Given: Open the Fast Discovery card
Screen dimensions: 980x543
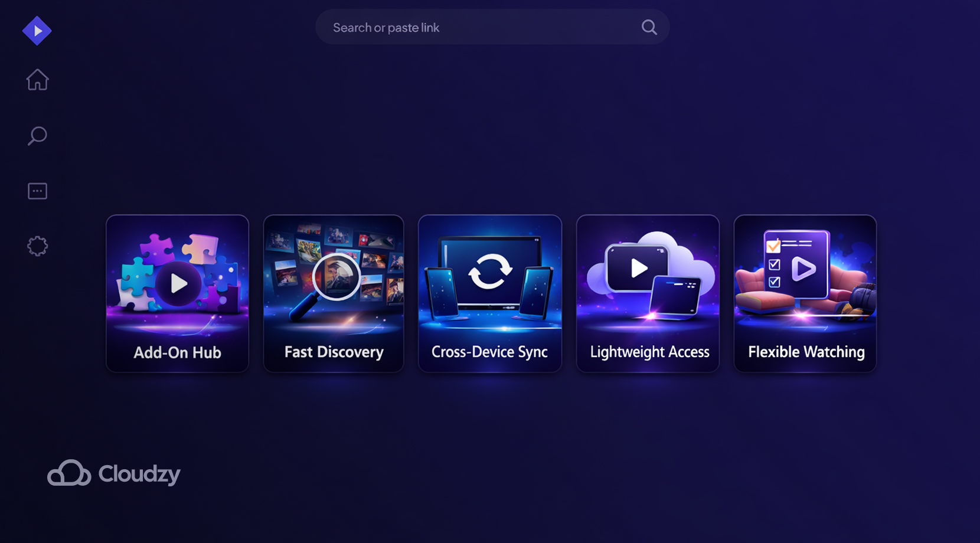Looking at the screenshot, I should (334, 293).
